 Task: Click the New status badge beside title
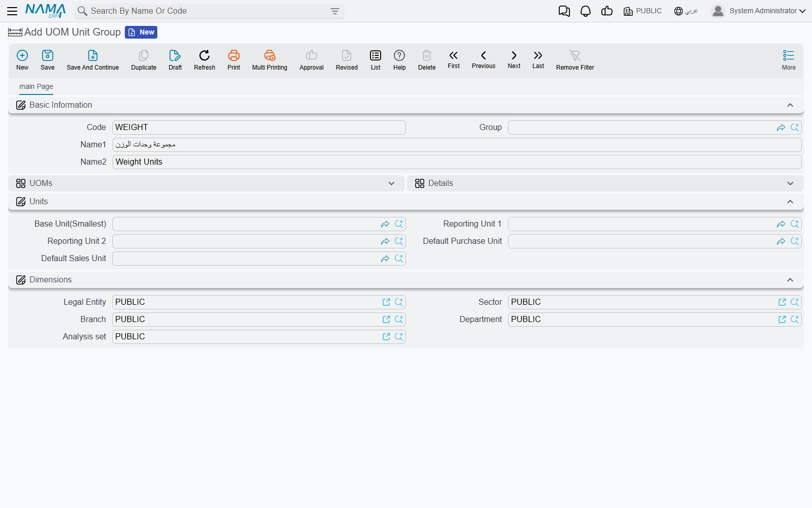point(141,33)
